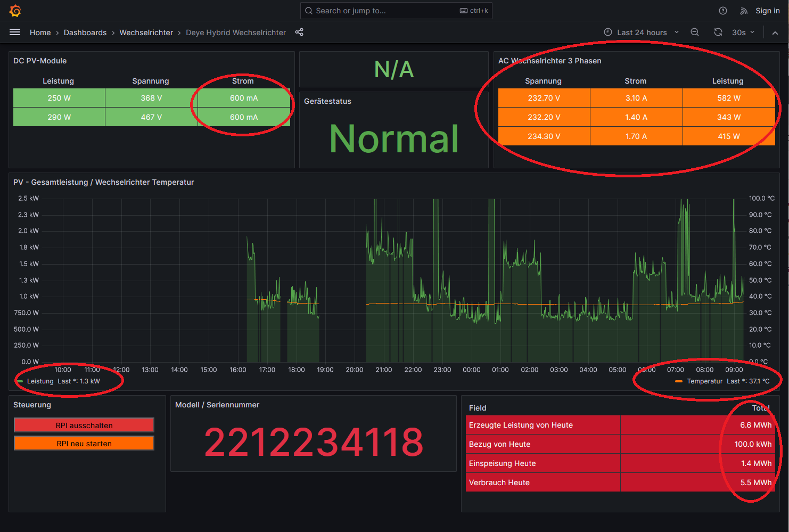
Task: Zoom out the time range
Action: [x=695, y=32]
